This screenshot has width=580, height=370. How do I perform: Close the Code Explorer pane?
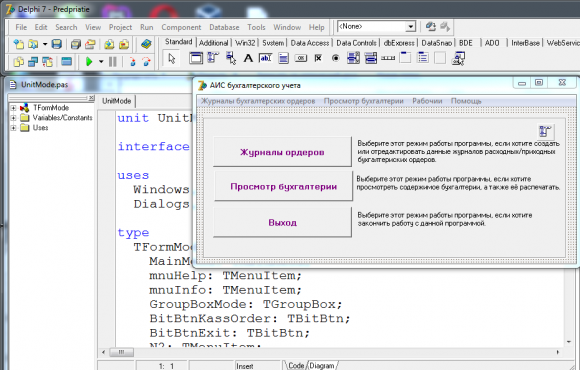[x=91, y=98]
